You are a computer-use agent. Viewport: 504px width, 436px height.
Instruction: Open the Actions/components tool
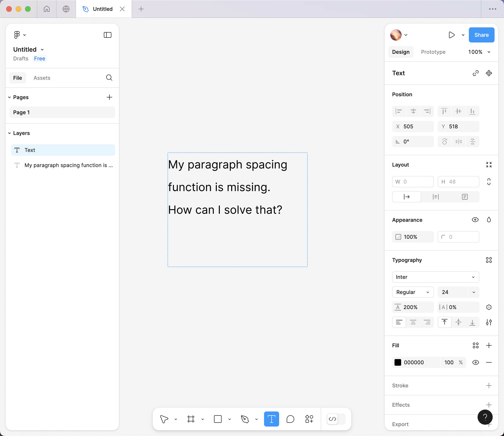click(309, 419)
